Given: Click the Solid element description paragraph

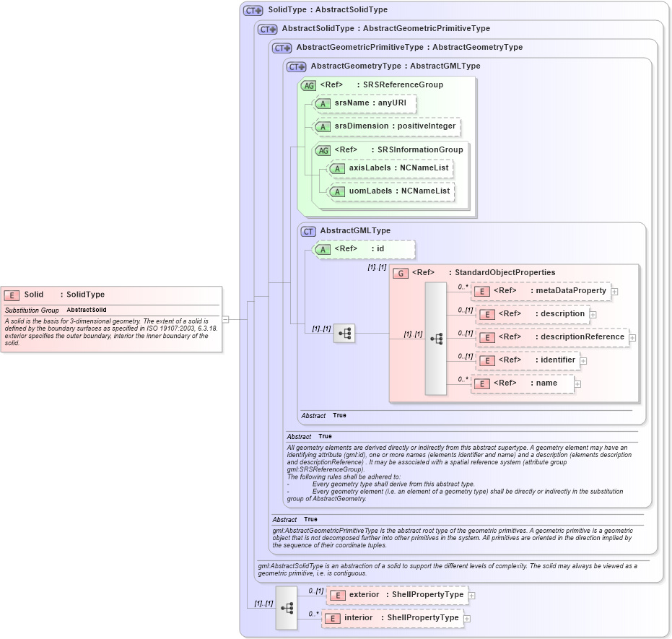Looking at the screenshot, I should [111, 332].
